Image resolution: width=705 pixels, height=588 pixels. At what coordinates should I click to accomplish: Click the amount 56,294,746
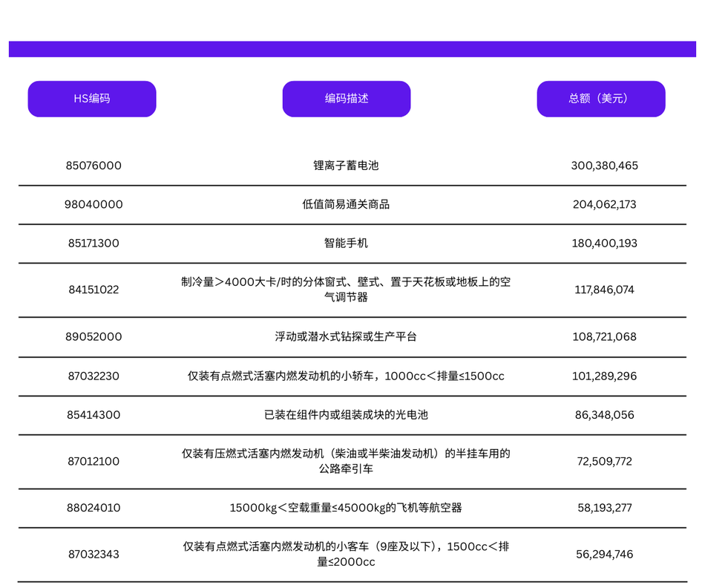(x=605, y=555)
